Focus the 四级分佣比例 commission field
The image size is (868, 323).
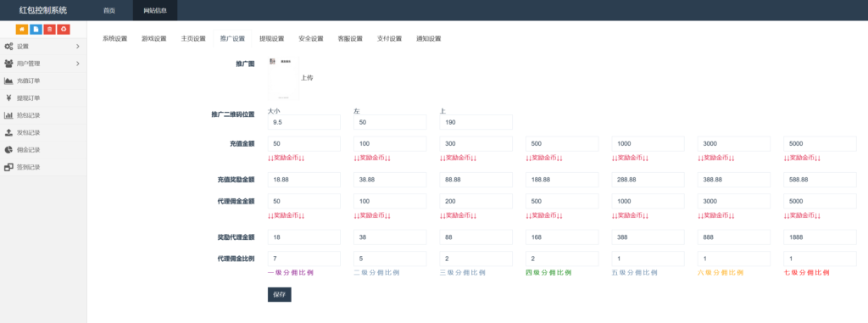click(x=562, y=259)
